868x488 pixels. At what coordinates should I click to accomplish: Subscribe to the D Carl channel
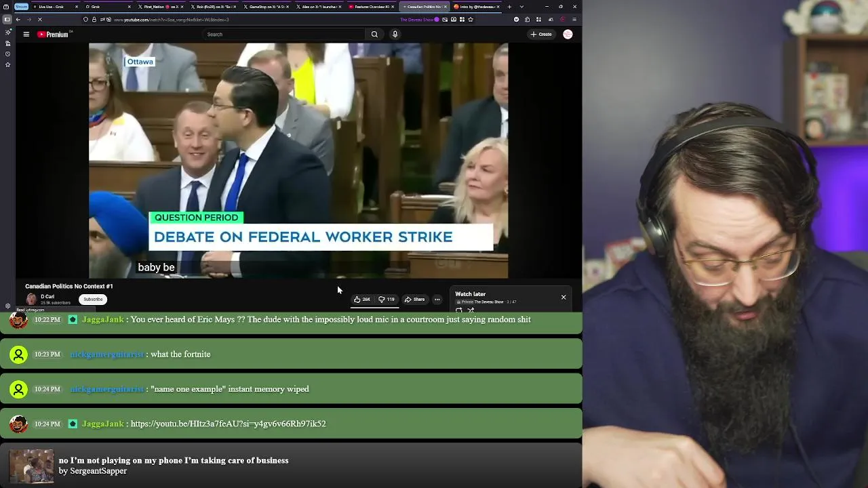tap(93, 299)
